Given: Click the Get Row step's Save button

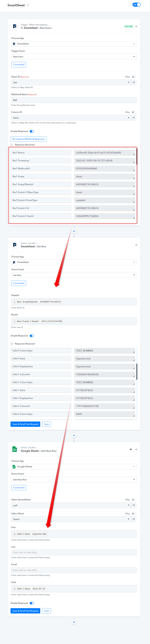Looking at the screenshot, I should pos(47,424).
